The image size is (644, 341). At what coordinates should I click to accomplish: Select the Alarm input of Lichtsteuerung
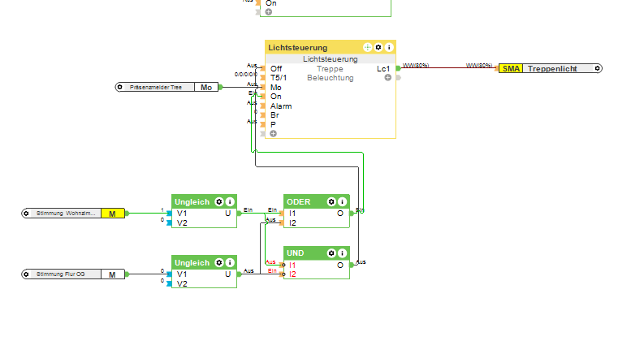[281, 106]
